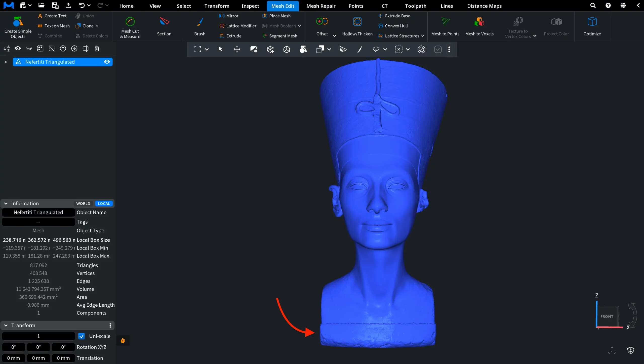Image resolution: width=644 pixels, height=364 pixels.
Task: Activate the Section tool
Action: [164, 27]
